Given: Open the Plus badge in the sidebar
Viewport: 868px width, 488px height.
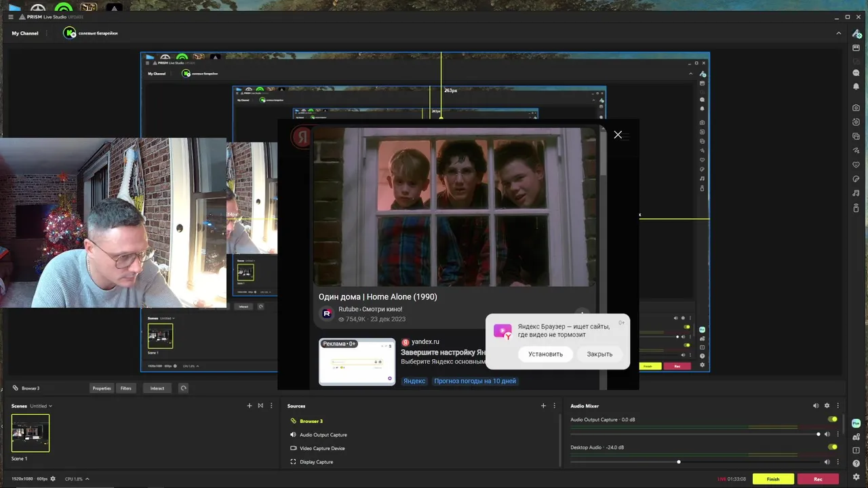Looking at the screenshot, I should coord(856,423).
